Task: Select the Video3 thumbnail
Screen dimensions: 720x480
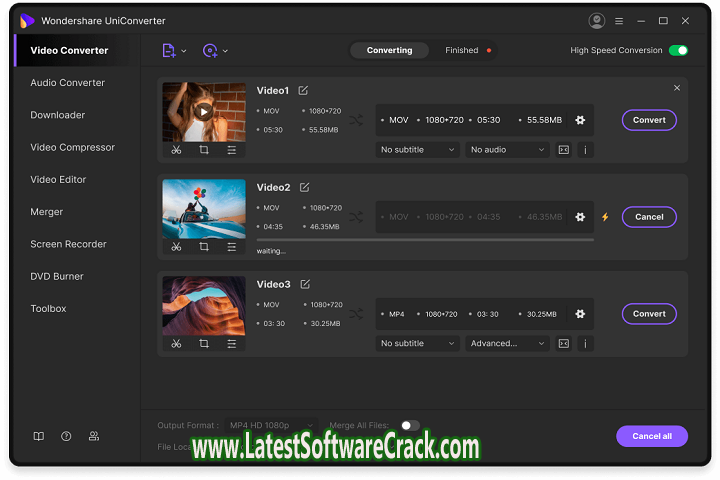Action: coord(204,306)
